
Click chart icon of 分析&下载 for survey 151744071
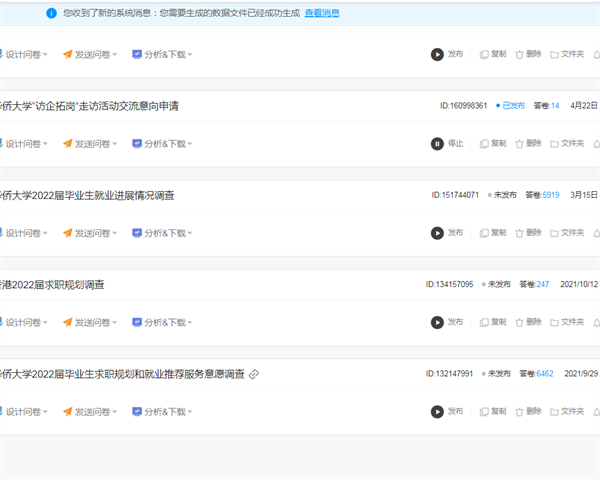(137, 233)
